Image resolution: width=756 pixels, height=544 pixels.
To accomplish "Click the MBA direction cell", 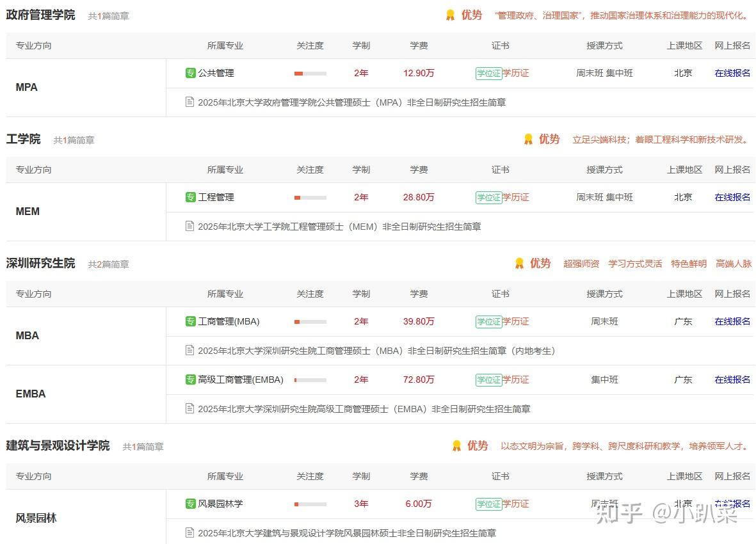I will tap(86, 336).
